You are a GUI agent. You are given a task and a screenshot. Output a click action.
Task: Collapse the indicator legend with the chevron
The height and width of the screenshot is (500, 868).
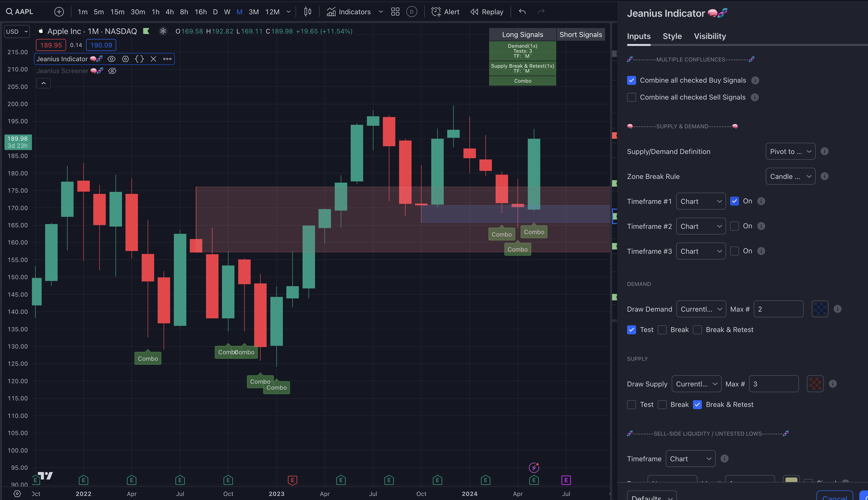click(43, 83)
